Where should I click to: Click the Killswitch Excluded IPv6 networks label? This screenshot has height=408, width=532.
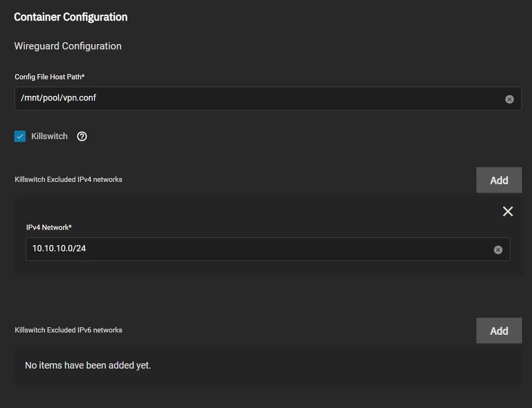click(68, 330)
